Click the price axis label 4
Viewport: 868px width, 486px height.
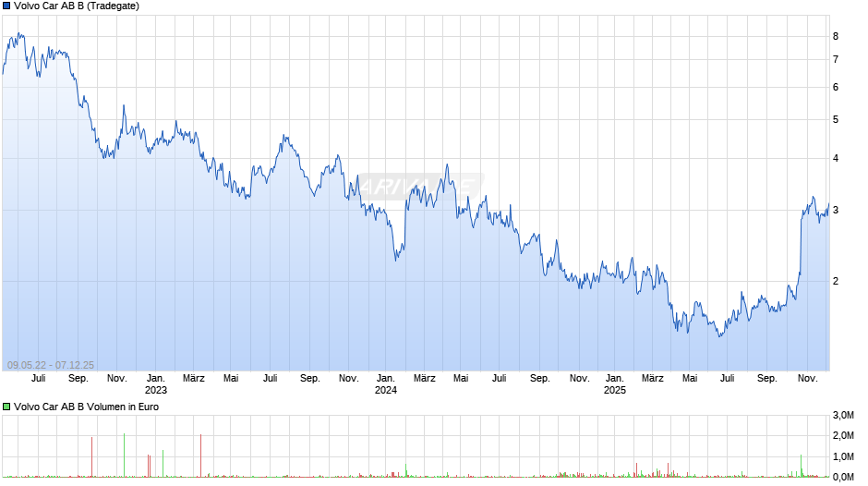836,159
